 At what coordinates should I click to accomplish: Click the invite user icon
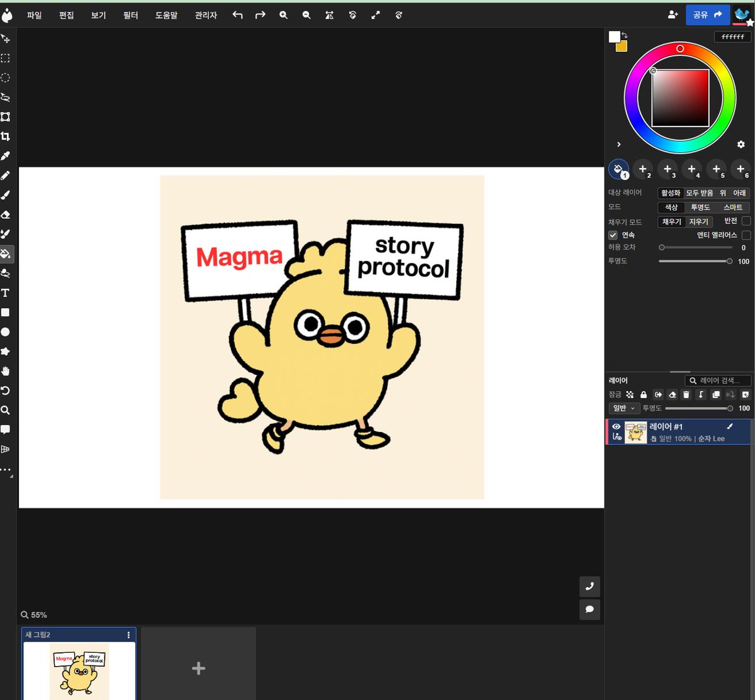673,14
